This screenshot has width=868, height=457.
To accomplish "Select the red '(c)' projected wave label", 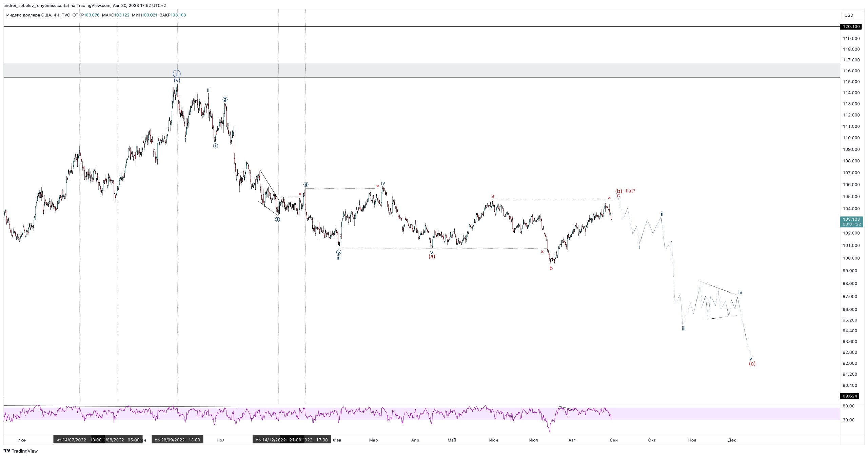I will click(x=752, y=364).
